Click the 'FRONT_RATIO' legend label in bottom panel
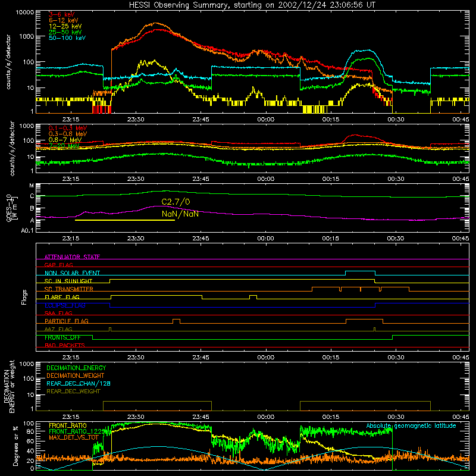The image size is (476, 476). coord(68,426)
